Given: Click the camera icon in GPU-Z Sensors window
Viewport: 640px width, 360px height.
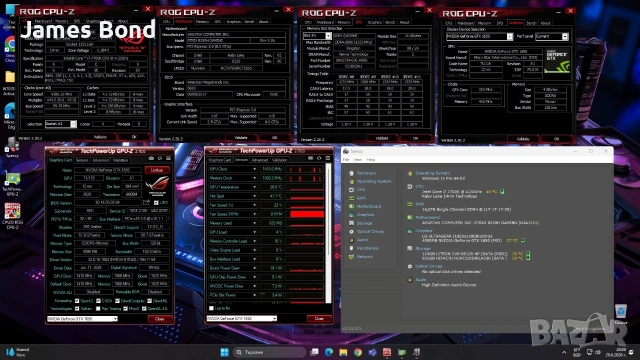Looking at the screenshot, I should click(x=311, y=158).
